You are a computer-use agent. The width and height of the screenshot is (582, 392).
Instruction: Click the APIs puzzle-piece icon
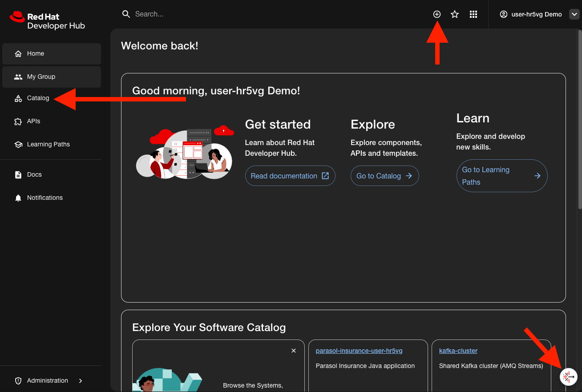pos(18,121)
